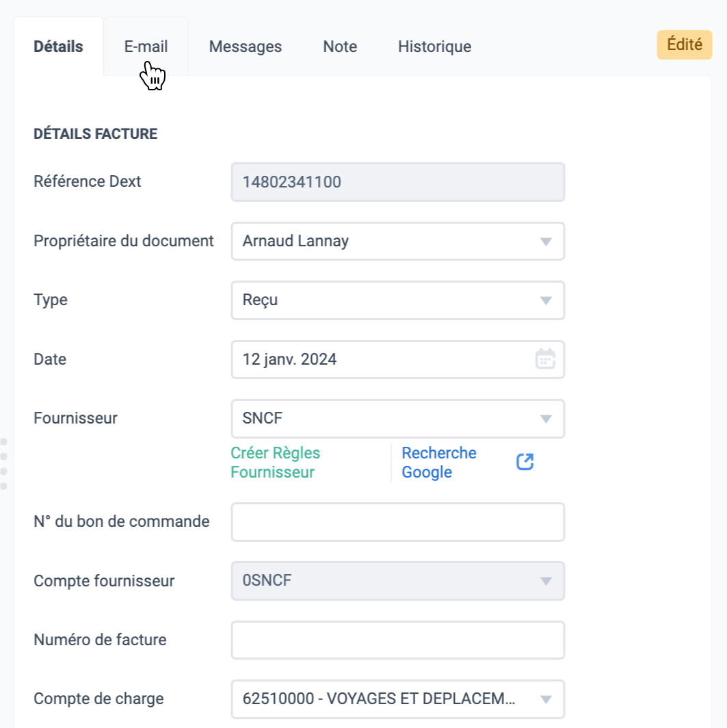Viewport: 727px width, 728px height.
Task: Click the Compte fournisseur dropdown arrow
Action: [x=546, y=581]
